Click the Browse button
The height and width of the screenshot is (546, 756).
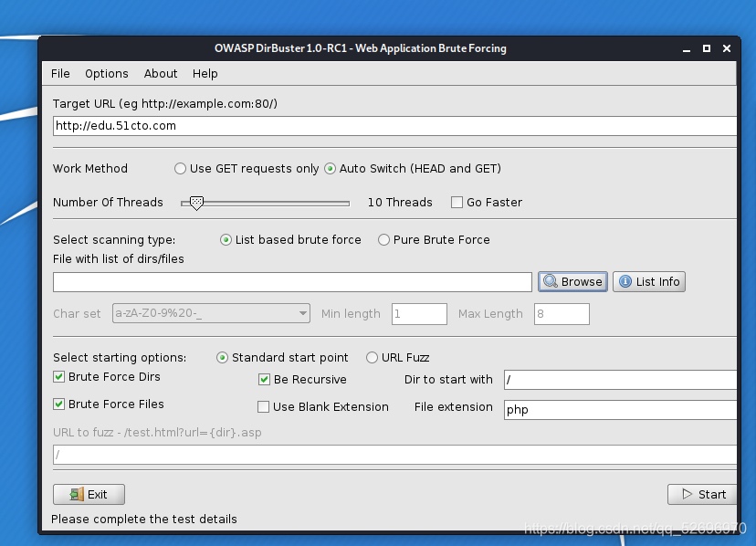(572, 282)
